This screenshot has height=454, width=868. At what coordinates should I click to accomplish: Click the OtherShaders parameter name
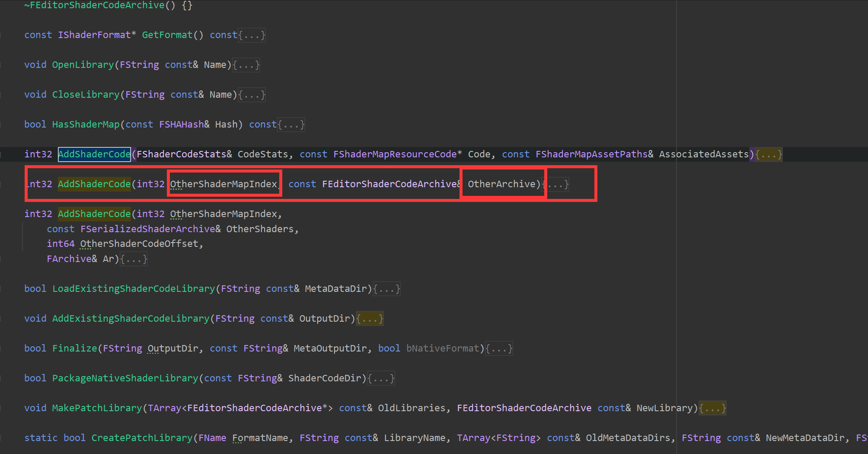tap(260, 229)
